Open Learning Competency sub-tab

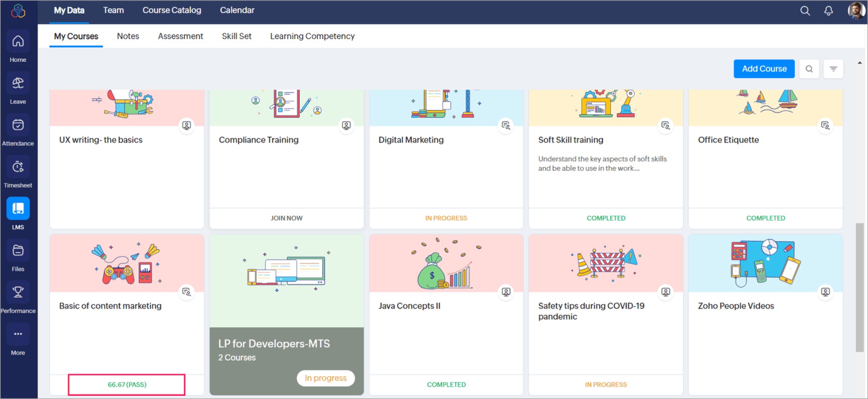(x=312, y=36)
